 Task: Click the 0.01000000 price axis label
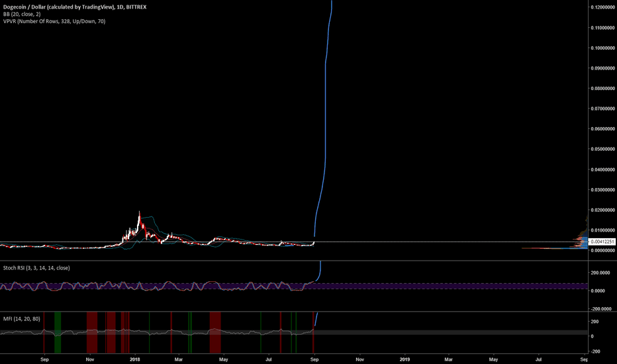pyautogui.click(x=602, y=230)
